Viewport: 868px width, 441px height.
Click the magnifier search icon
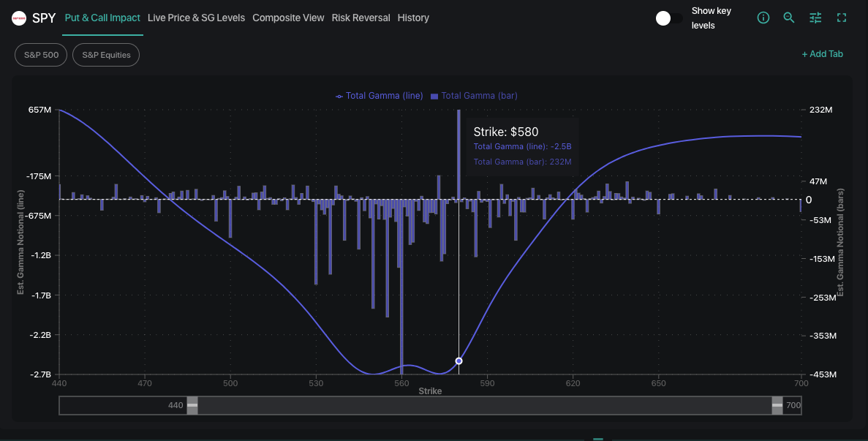(789, 18)
